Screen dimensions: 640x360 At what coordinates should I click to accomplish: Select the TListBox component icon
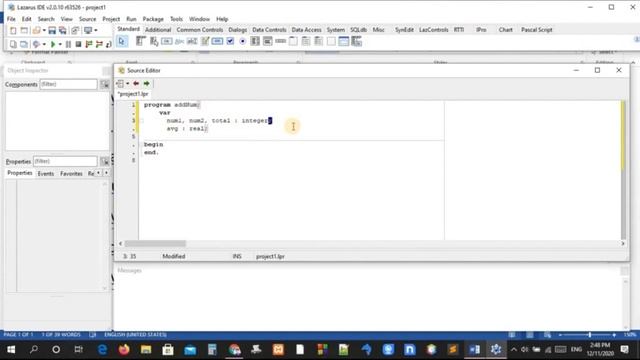tap(255, 41)
